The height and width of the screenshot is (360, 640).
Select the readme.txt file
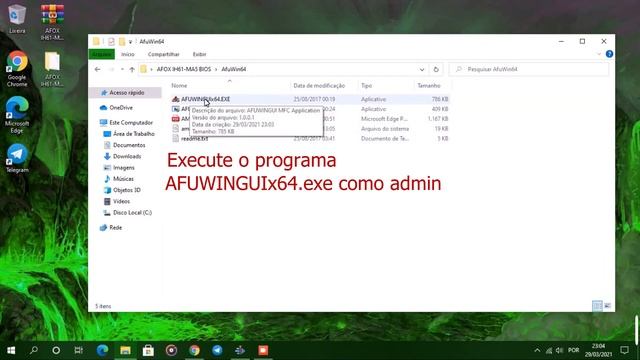pyautogui.click(x=194, y=139)
